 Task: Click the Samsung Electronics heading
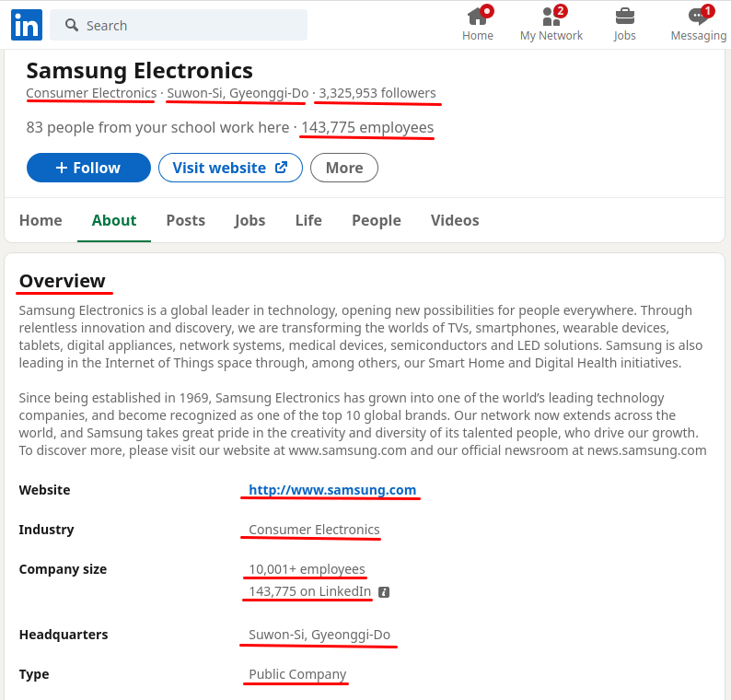click(x=139, y=70)
